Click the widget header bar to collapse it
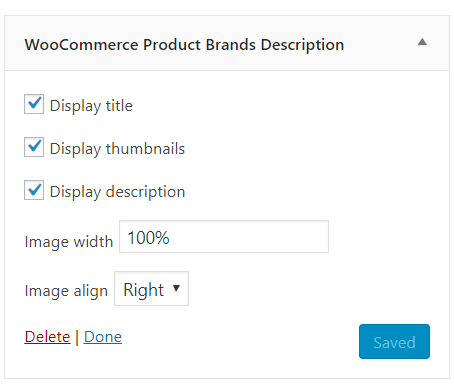 [227, 43]
